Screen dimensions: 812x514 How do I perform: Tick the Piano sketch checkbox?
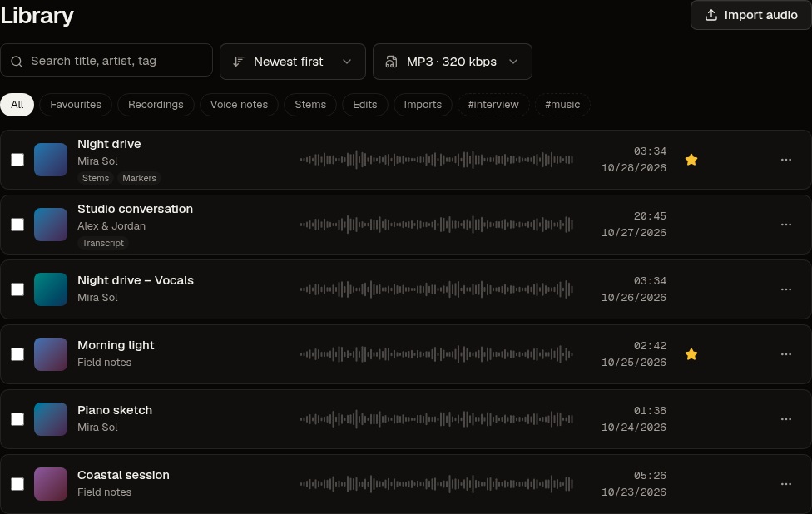(x=17, y=419)
